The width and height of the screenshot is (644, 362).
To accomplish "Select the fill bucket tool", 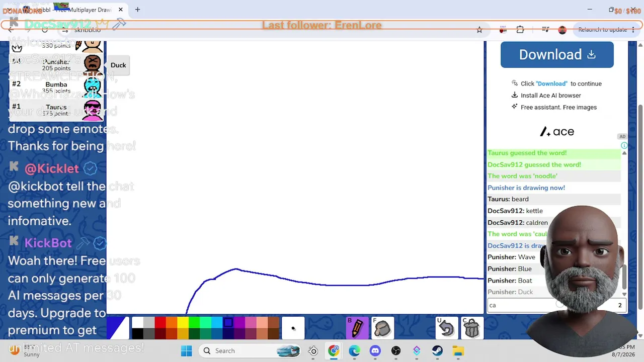I will (x=383, y=328).
